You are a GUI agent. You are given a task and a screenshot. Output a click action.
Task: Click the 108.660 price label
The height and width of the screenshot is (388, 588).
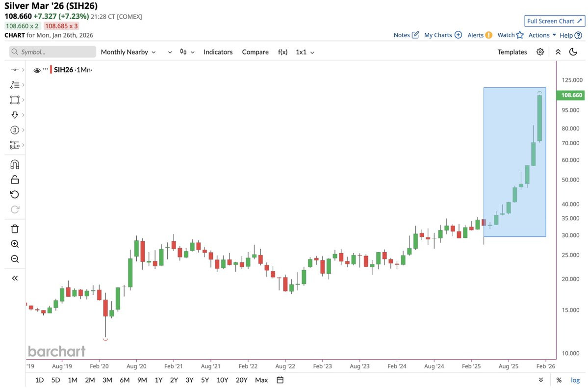click(571, 95)
